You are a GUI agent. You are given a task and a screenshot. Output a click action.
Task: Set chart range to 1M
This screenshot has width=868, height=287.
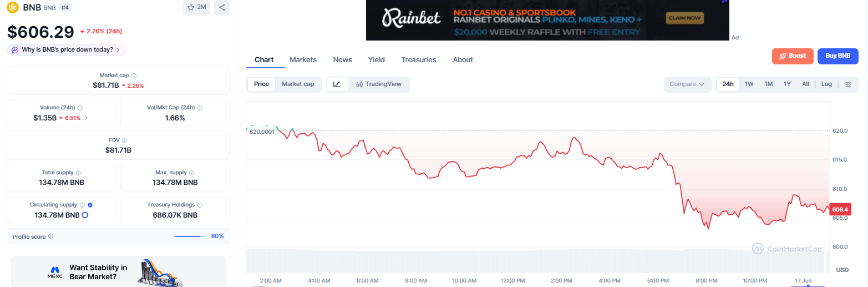pos(768,84)
